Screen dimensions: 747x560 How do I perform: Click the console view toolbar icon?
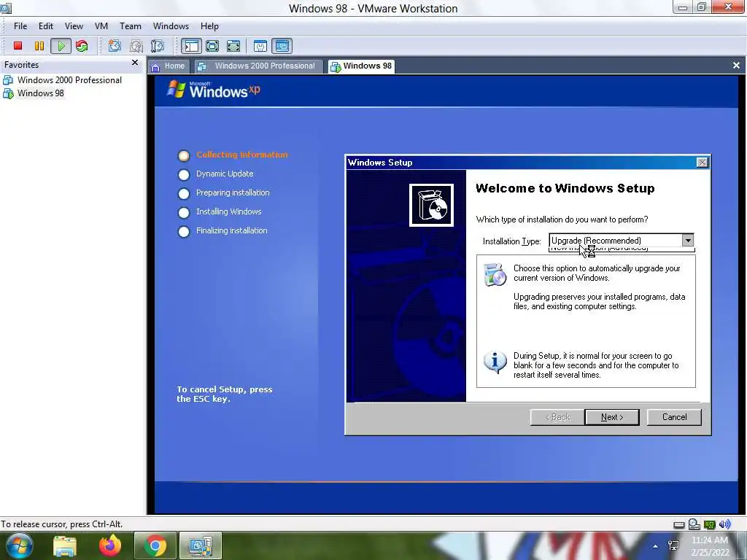pyautogui.click(x=282, y=46)
